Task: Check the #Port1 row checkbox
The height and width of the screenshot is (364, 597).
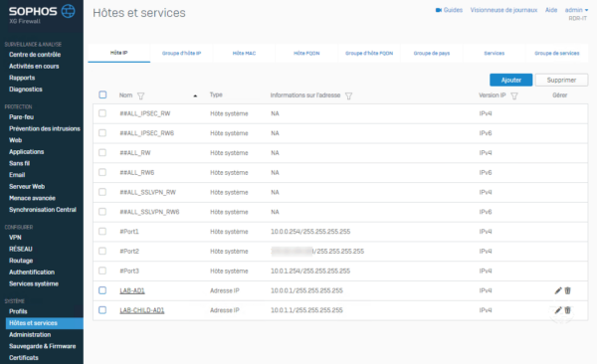Action: 102,232
